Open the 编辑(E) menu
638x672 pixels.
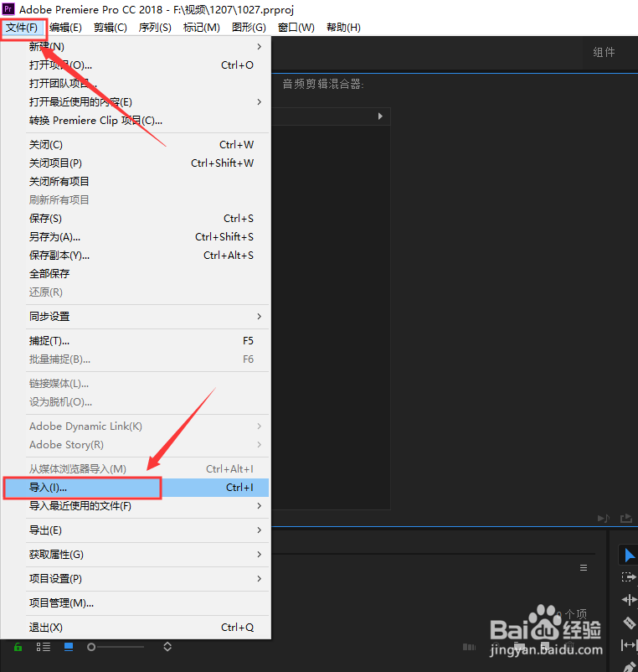(65, 28)
